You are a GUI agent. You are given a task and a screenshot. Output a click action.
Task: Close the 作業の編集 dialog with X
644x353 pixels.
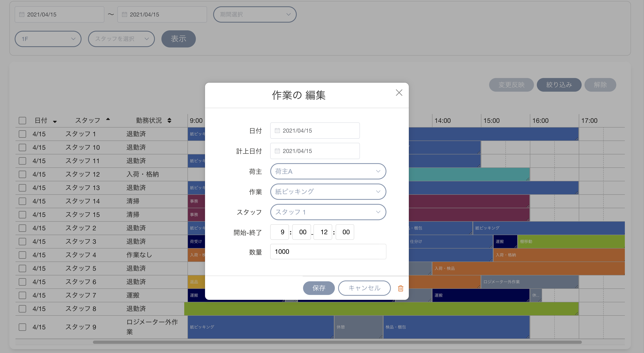(x=399, y=93)
